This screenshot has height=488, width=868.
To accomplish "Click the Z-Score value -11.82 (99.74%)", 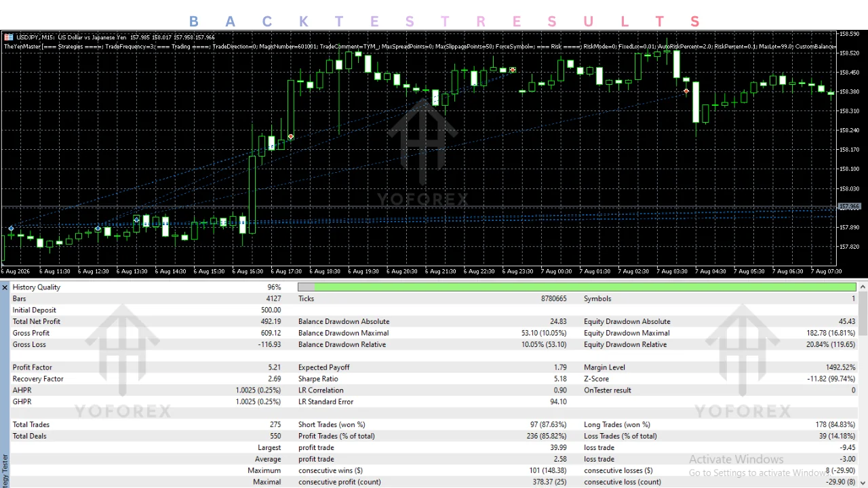I will 830,379.
